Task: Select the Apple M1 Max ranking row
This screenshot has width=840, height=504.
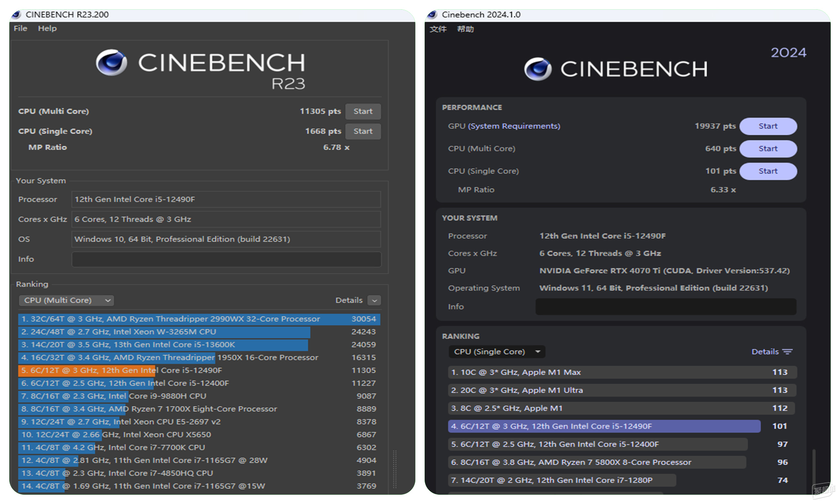Action: tap(622, 372)
